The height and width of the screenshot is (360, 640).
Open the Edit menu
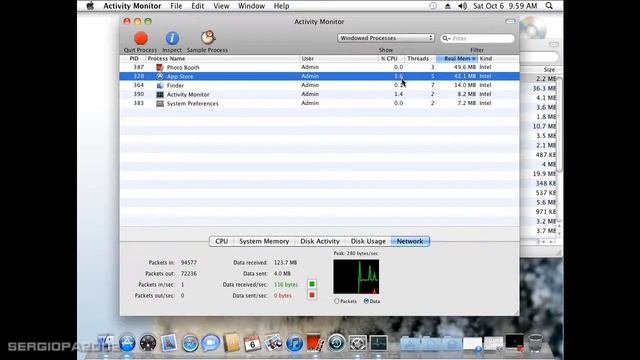click(x=198, y=6)
